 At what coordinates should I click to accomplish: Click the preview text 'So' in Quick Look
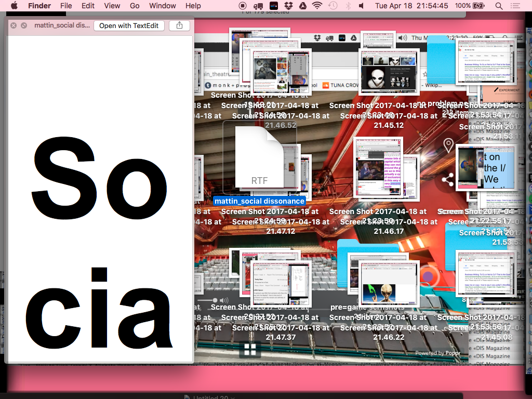[100, 177]
